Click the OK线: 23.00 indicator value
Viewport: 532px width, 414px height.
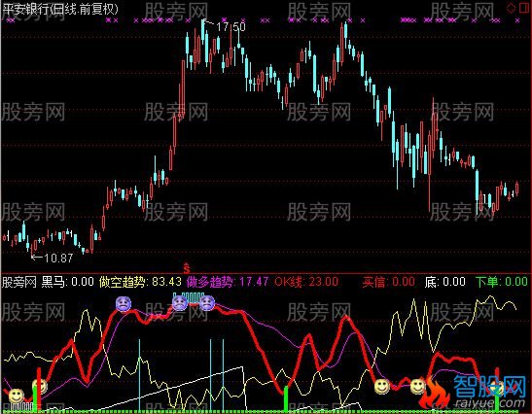(306, 282)
